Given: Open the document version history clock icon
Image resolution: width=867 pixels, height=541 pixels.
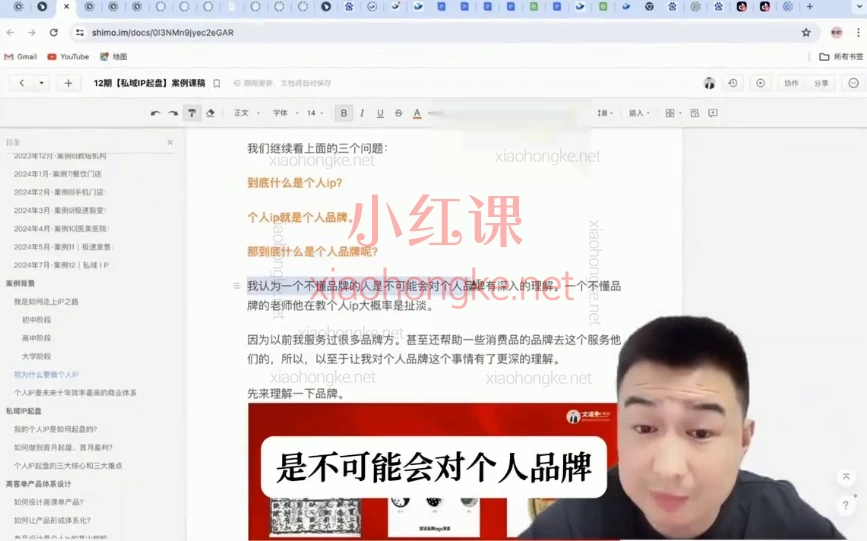Looking at the screenshot, I should [733, 83].
